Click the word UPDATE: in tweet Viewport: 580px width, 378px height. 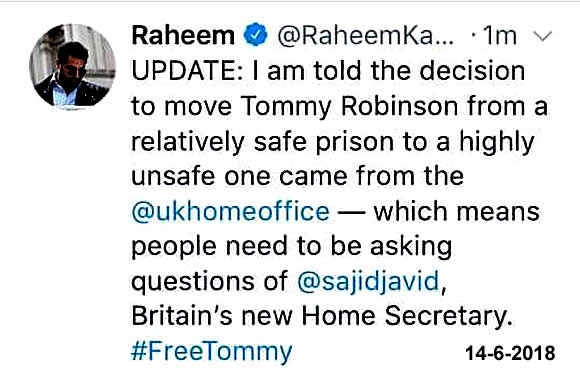tap(188, 71)
